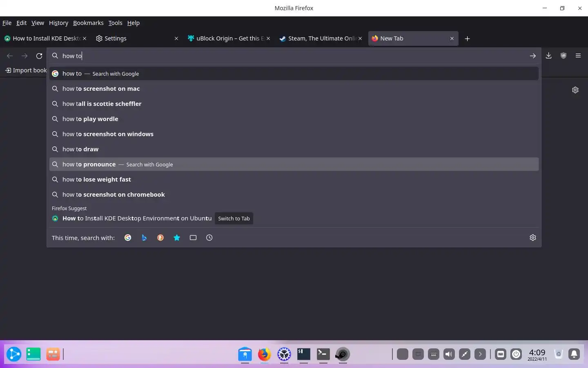This screenshot has width=588, height=368.
Task: Search this time in History clock icon
Action: pyautogui.click(x=209, y=238)
